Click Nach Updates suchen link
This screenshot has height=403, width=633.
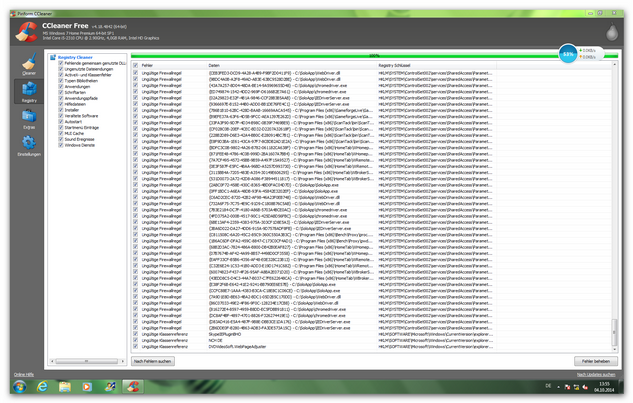(x=596, y=375)
